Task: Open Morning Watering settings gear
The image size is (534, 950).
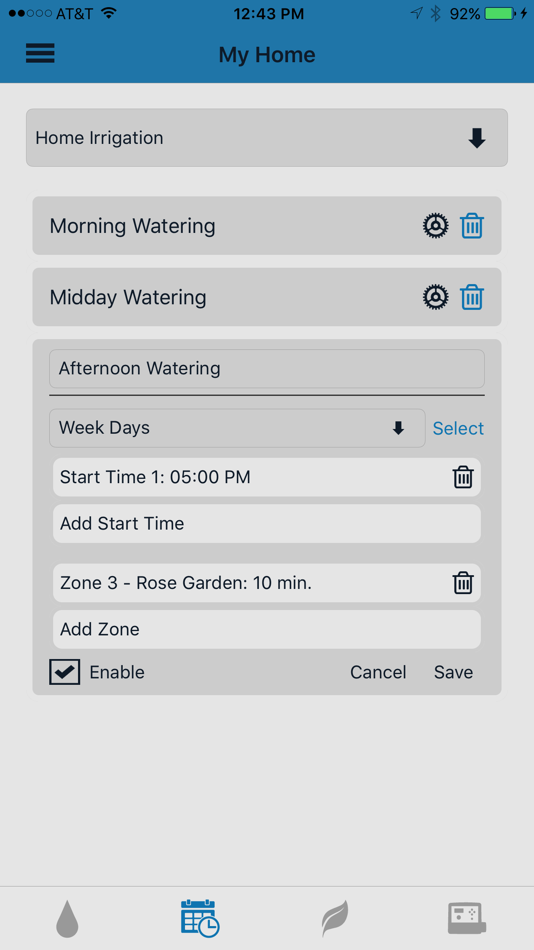Action: click(435, 226)
